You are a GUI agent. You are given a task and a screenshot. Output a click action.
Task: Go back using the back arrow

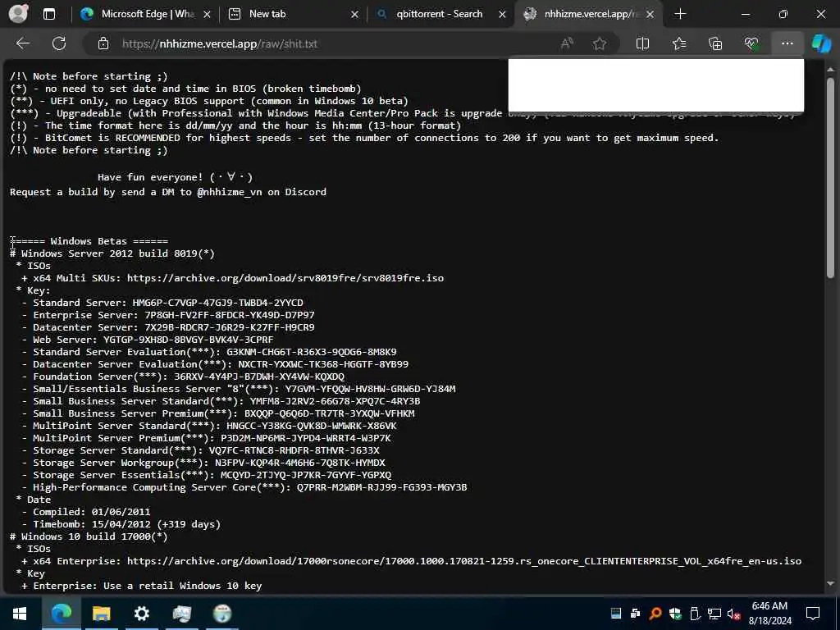[x=22, y=43]
